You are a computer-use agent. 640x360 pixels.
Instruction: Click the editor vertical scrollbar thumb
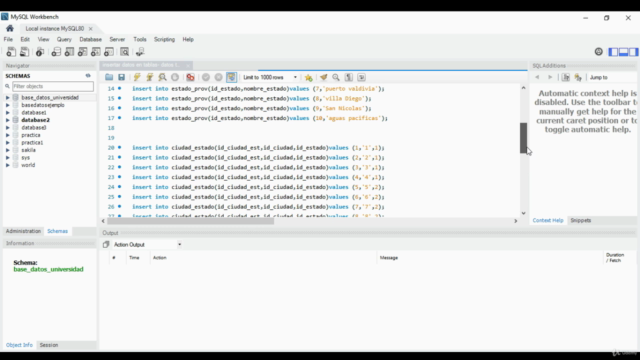tap(523, 138)
